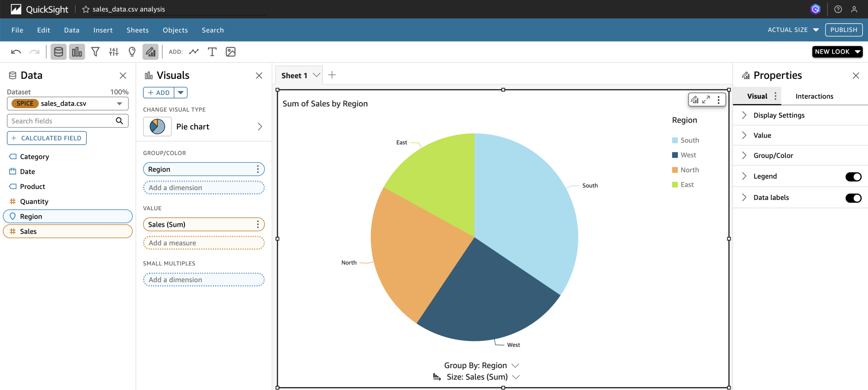Add an image using picture icon

(231, 52)
